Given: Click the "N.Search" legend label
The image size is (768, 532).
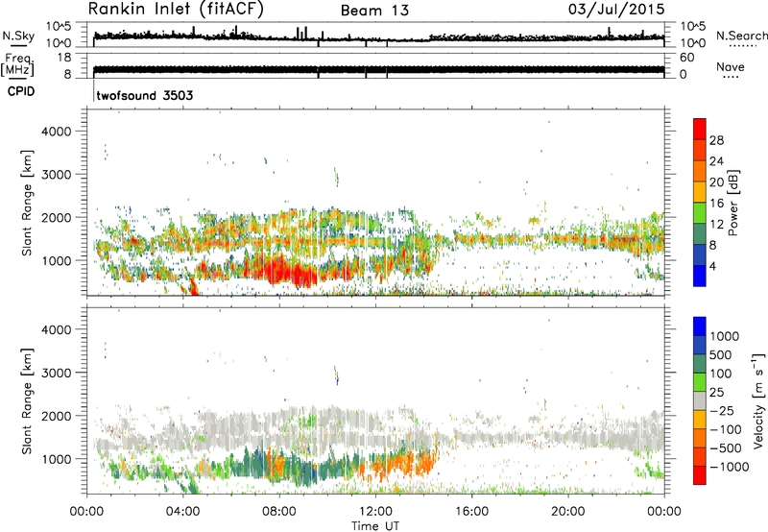Looking at the screenshot, I should 741,36.
